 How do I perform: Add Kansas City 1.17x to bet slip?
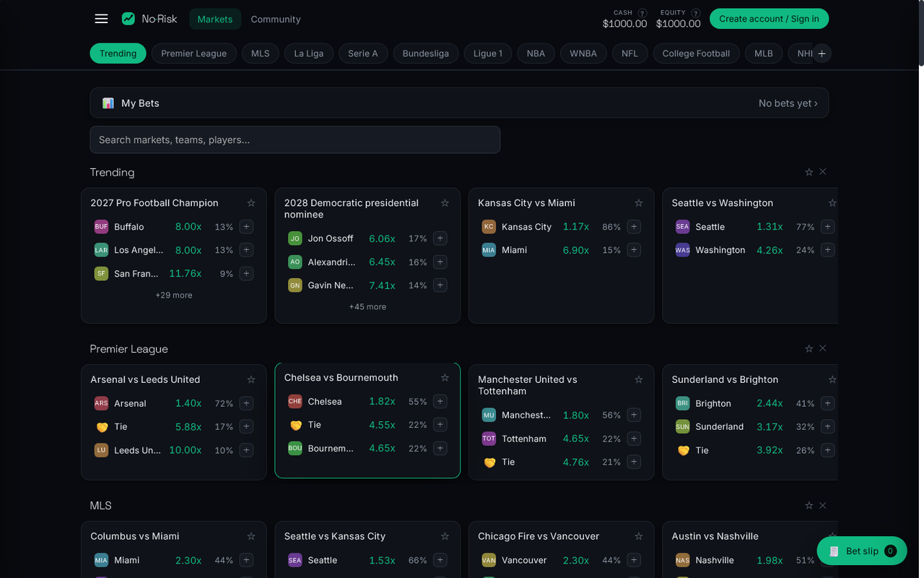point(634,227)
